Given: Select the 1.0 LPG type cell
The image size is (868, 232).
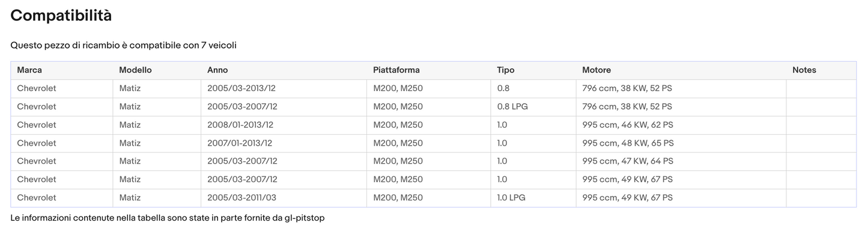Looking at the screenshot, I should [533, 198].
